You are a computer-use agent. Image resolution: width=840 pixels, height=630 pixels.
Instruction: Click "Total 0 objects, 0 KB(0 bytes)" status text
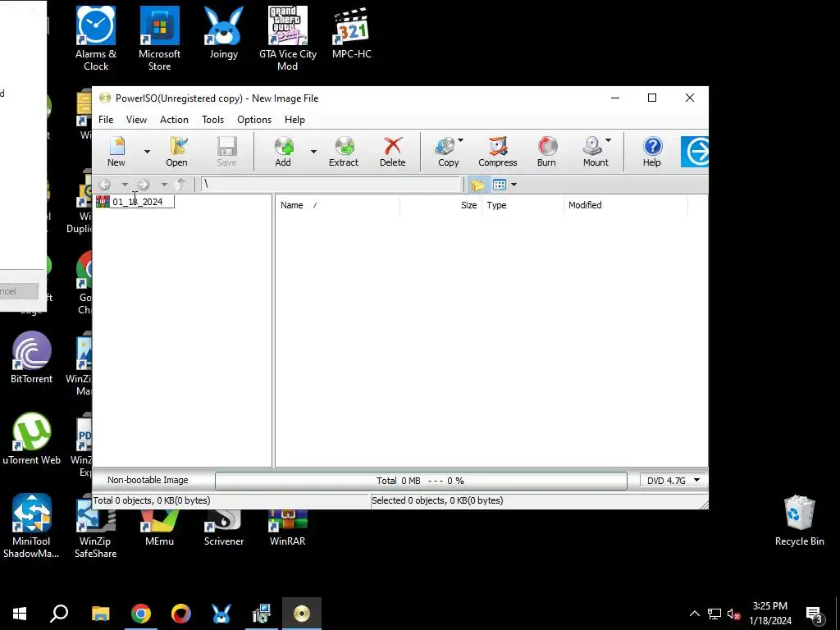point(152,500)
